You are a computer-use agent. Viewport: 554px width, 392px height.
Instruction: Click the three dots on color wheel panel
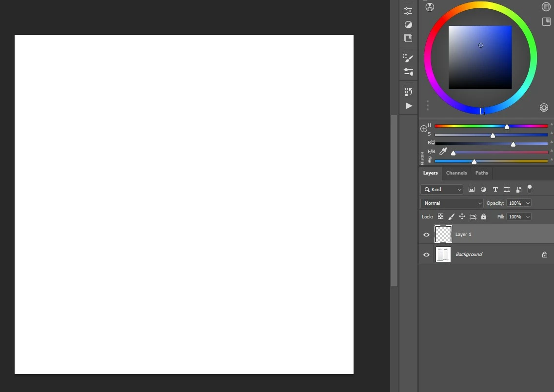(428, 105)
